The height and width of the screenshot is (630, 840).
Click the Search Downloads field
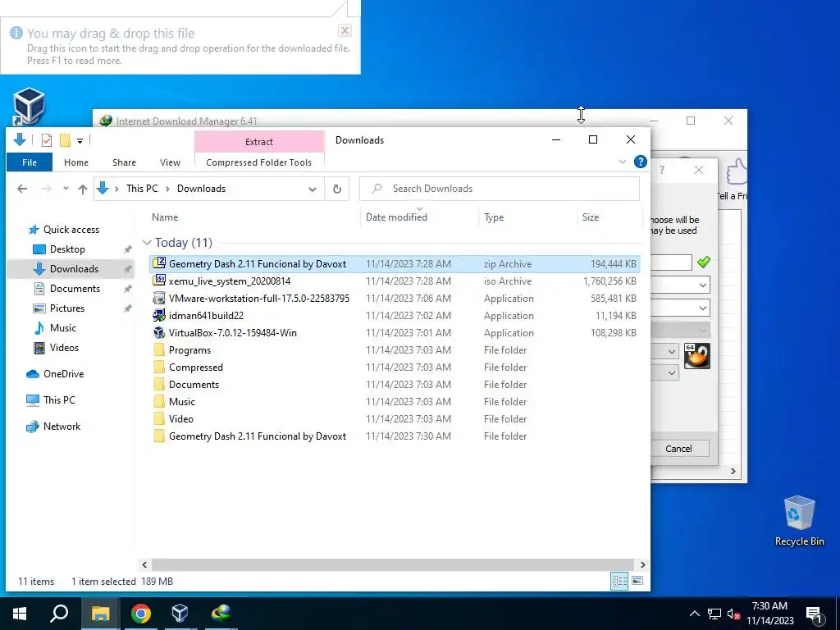click(x=500, y=189)
